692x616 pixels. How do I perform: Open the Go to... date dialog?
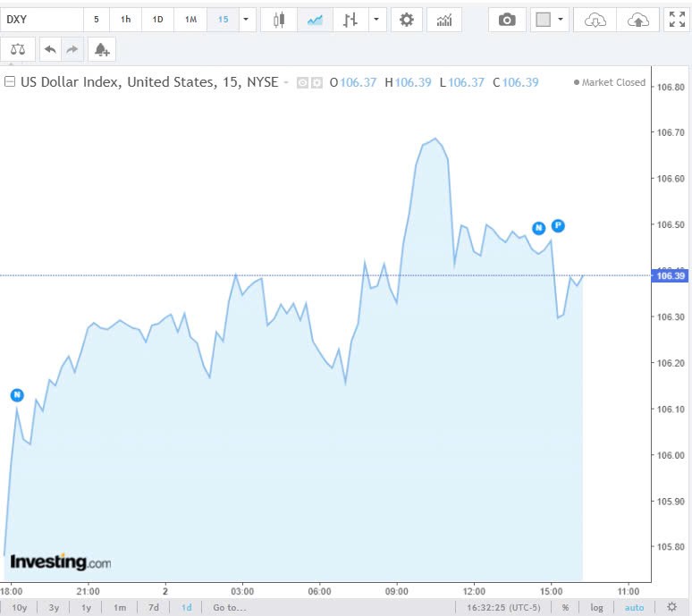click(230, 608)
